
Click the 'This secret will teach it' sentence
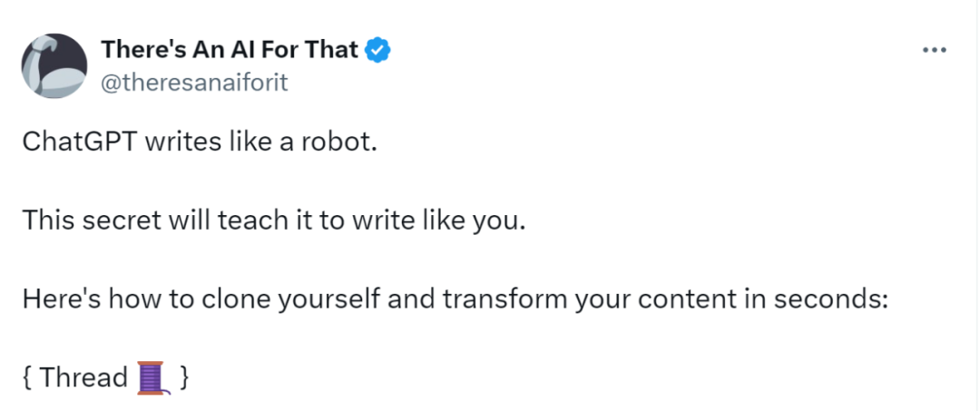272,221
